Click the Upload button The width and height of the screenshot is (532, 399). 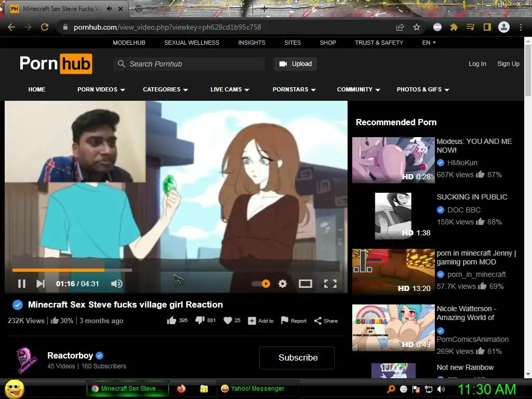click(x=296, y=64)
